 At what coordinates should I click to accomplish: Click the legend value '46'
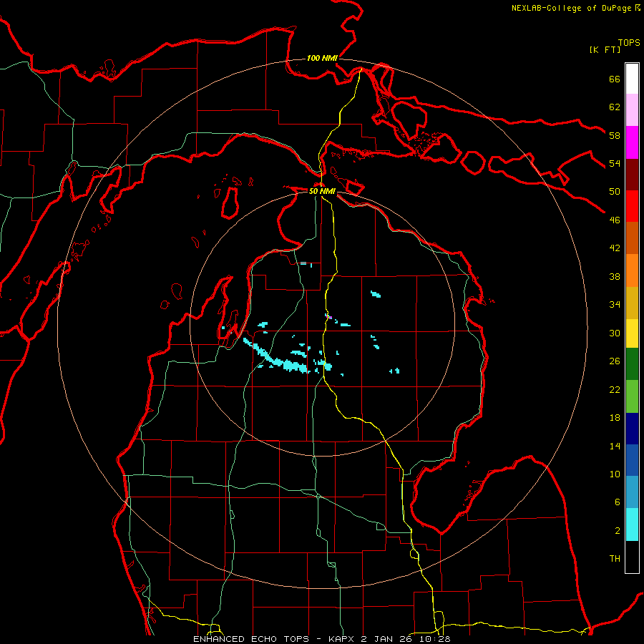(x=615, y=220)
